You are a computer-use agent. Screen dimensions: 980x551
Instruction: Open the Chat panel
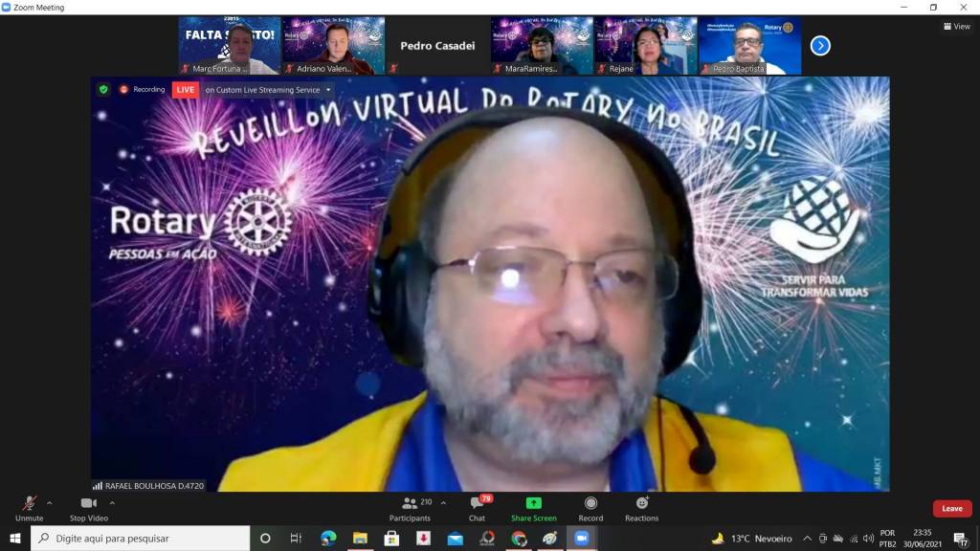(x=477, y=506)
